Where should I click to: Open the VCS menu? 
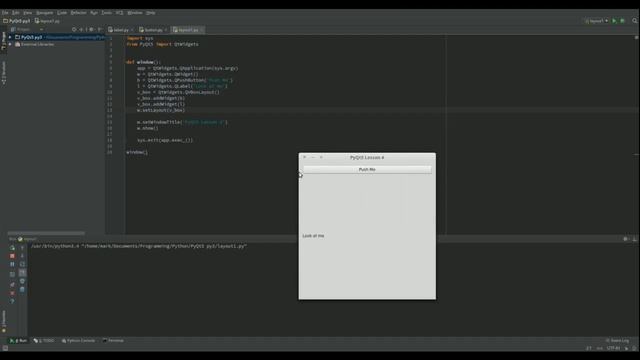[x=120, y=13]
